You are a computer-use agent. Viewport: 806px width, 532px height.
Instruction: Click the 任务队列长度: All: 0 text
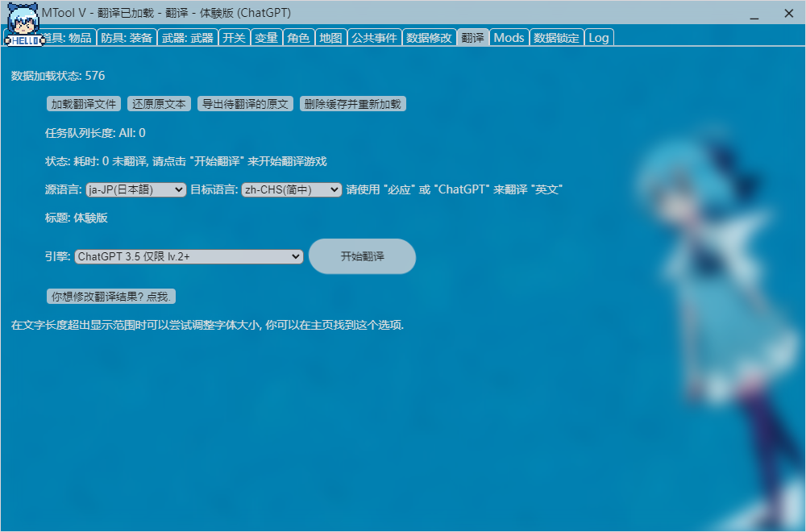[x=95, y=133]
